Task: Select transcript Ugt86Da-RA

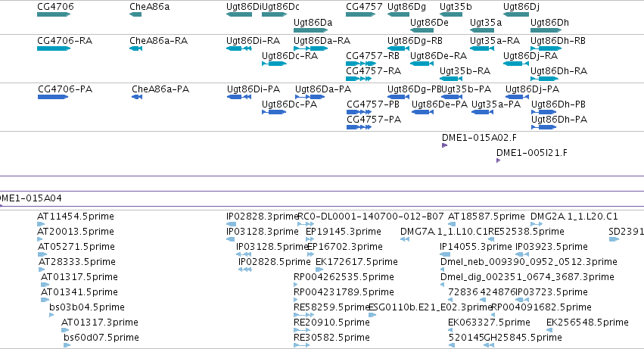Action: pos(310,48)
